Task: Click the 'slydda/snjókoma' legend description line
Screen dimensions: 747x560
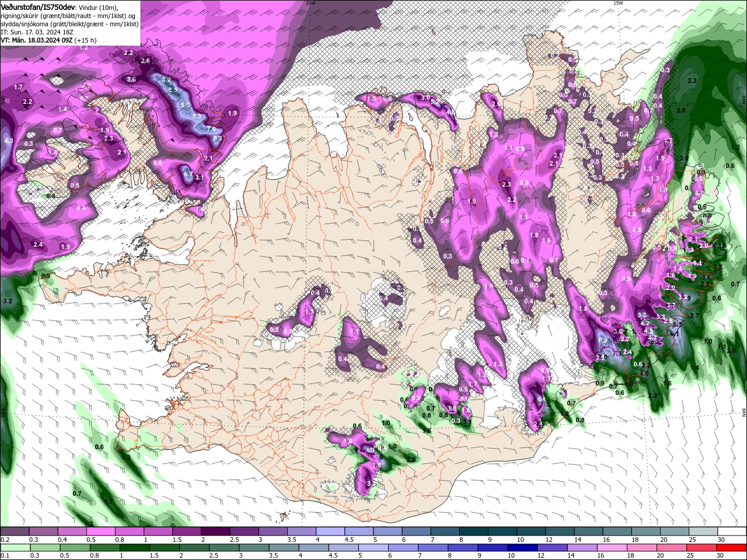Action: (69, 24)
